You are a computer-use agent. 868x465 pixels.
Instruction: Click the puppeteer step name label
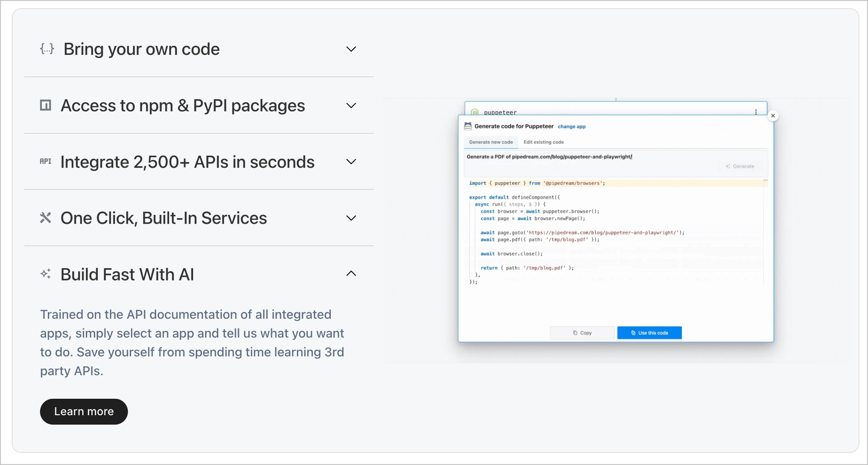500,112
